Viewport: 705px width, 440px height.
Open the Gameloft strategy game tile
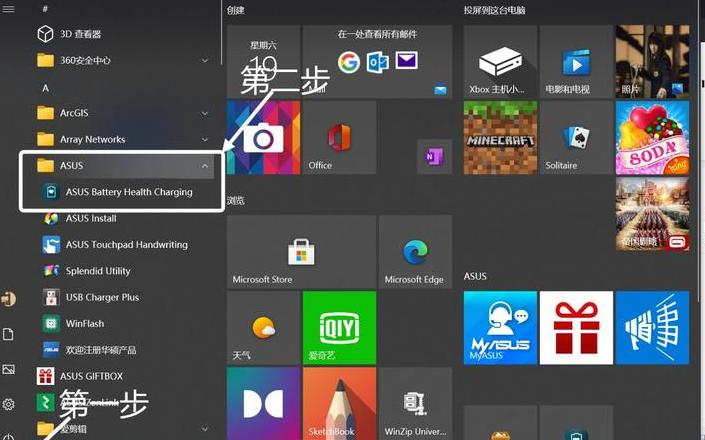[x=652, y=213]
